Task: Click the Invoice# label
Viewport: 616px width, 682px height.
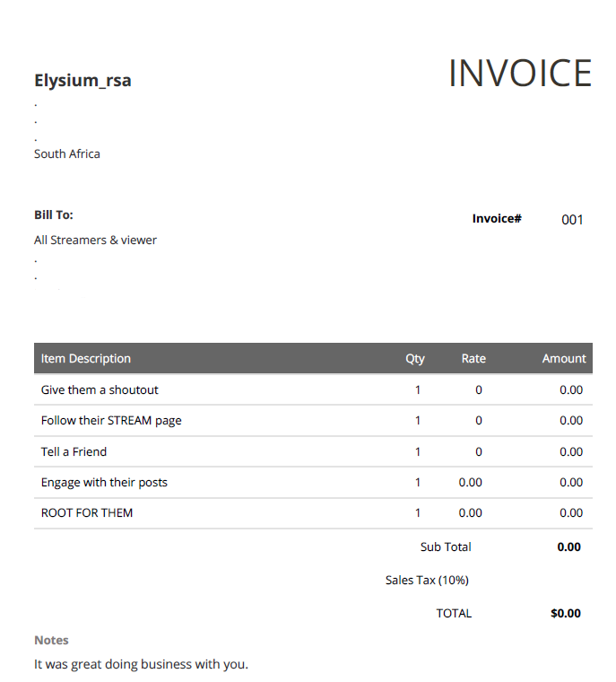Action: coord(497,218)
